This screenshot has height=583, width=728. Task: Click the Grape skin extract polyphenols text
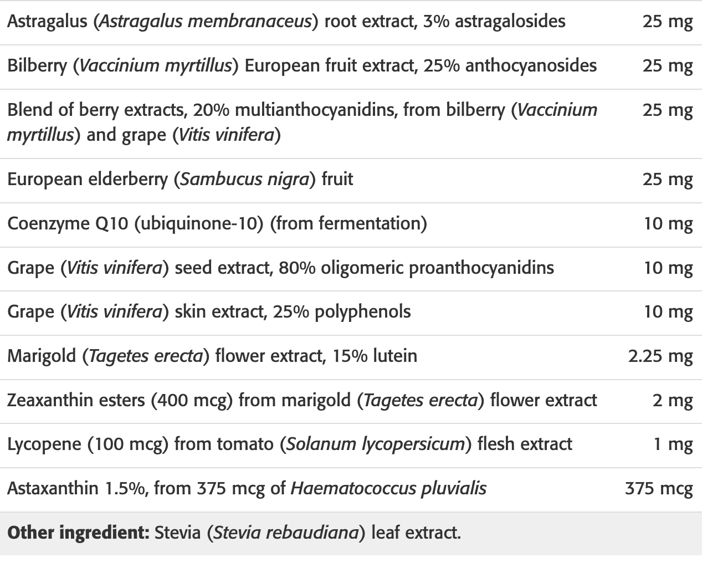tap(209, 312)
